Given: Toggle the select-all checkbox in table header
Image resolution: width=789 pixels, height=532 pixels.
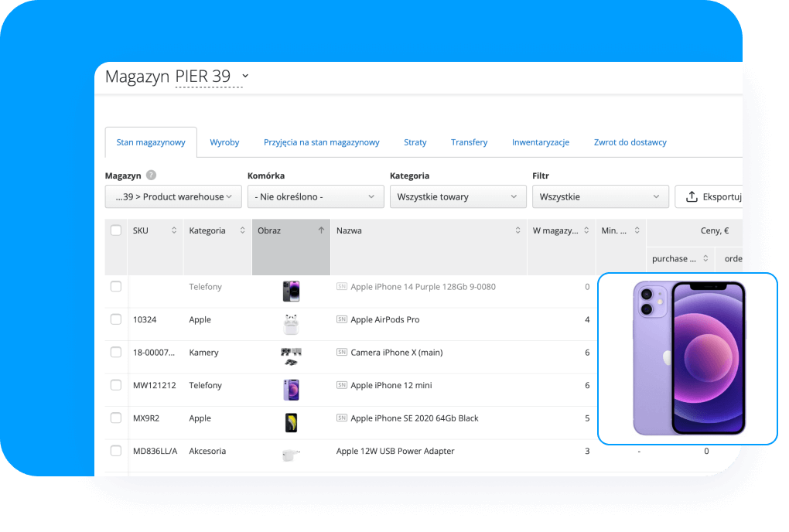Looking at the screenshot, I should click(x=116, y=230).
